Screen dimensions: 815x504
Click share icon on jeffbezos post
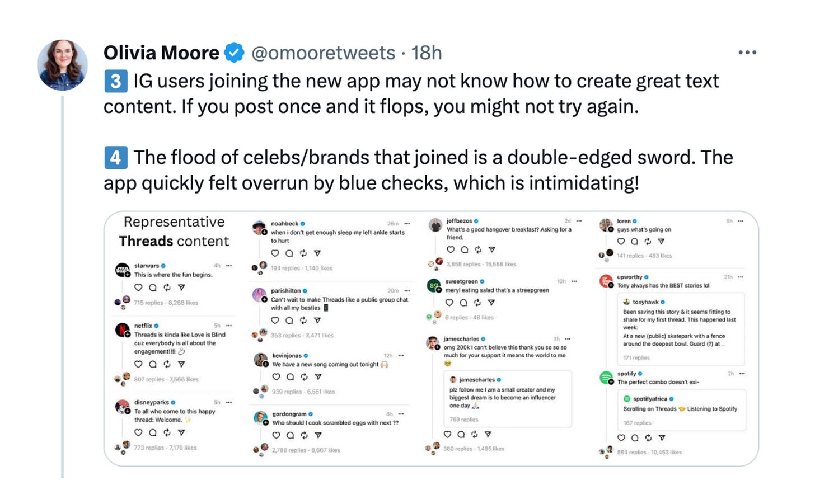(x=491, y=249)
